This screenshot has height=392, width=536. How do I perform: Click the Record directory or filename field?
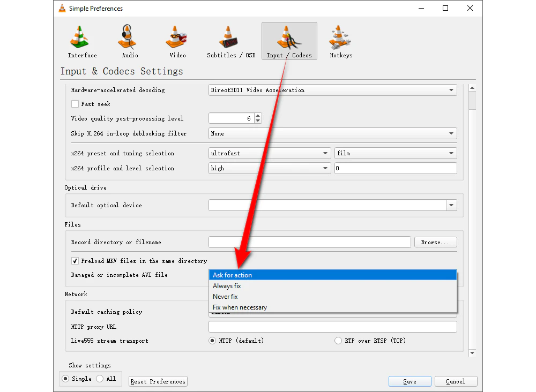click(x=310, y=242)
